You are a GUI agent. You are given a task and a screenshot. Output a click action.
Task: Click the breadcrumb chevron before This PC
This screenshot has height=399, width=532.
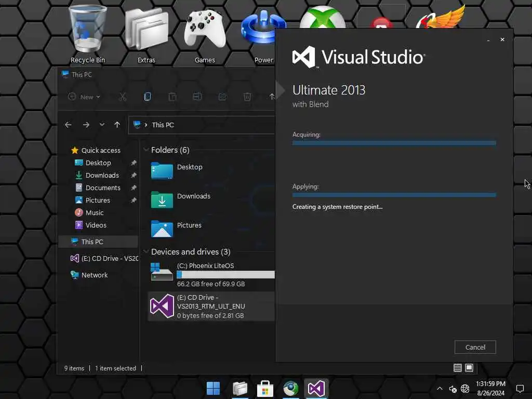pyautogui.click(x=146, y=125)
